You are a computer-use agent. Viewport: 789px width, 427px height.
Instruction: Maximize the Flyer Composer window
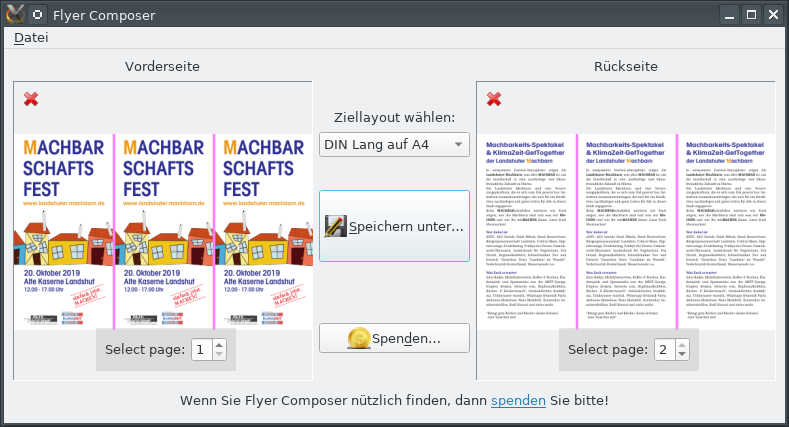coord(751,15)
